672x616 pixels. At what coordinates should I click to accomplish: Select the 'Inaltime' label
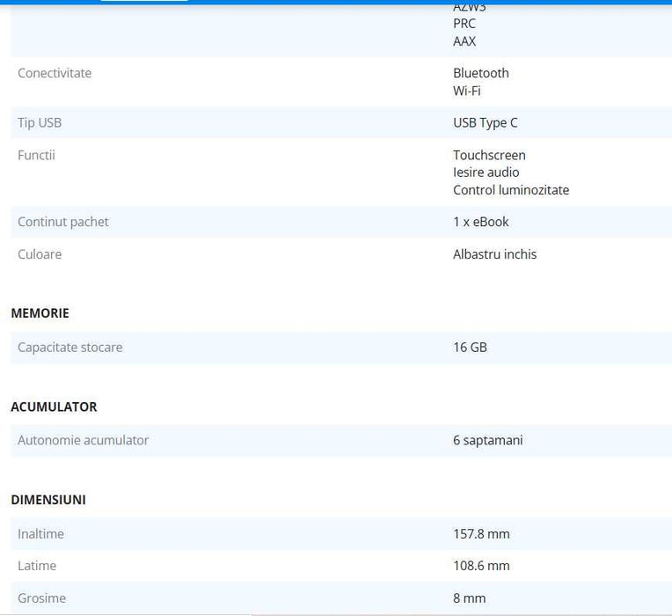pos(40,534)
